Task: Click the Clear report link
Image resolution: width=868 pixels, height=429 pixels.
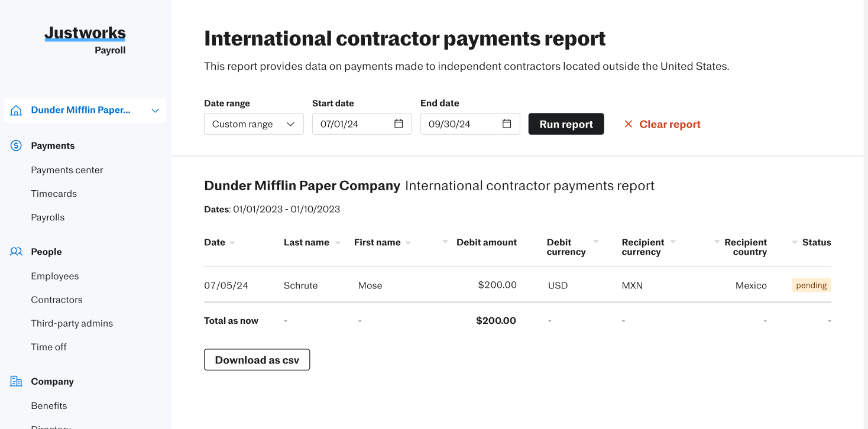Action: pos(669,124)
